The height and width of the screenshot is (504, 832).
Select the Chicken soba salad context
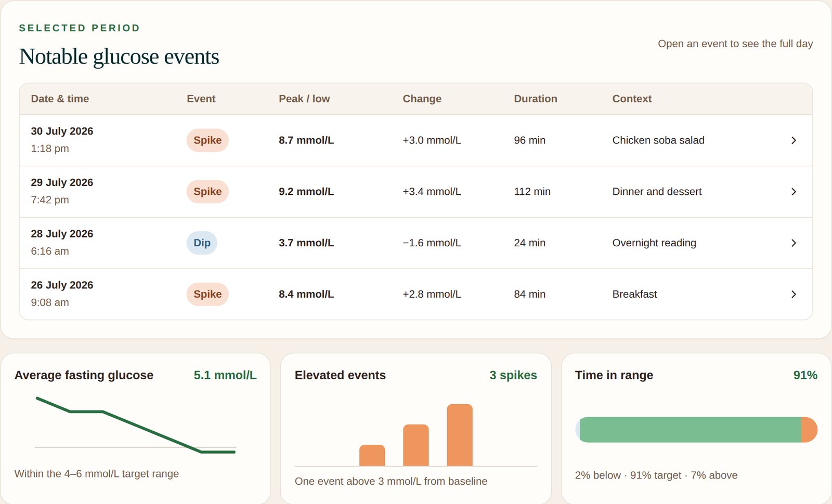658,140
